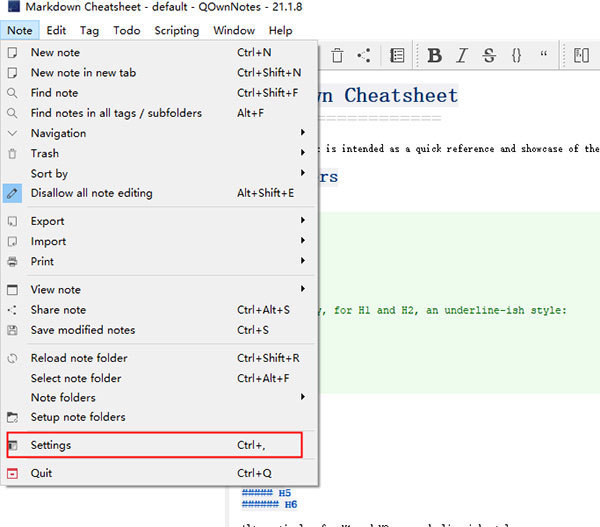Viewport: 600px width, 527px height.
Task: Click Quit in the Note menu
Action: (x=41, y=473)
